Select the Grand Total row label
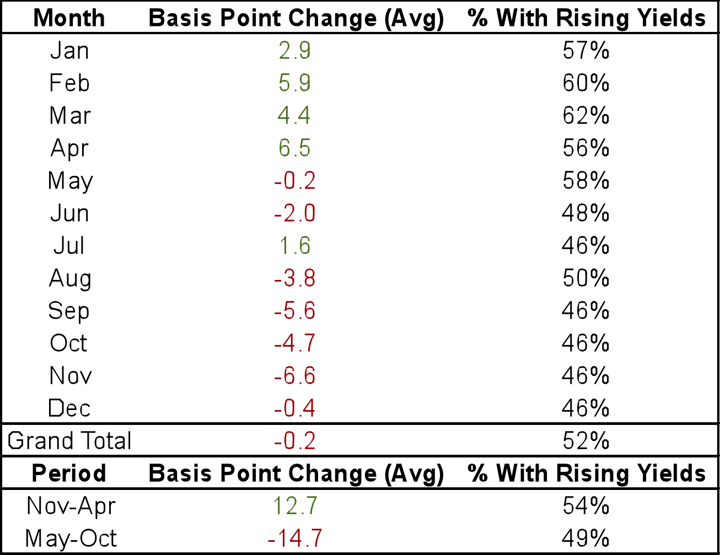720x555 pixels. [68, 440]
